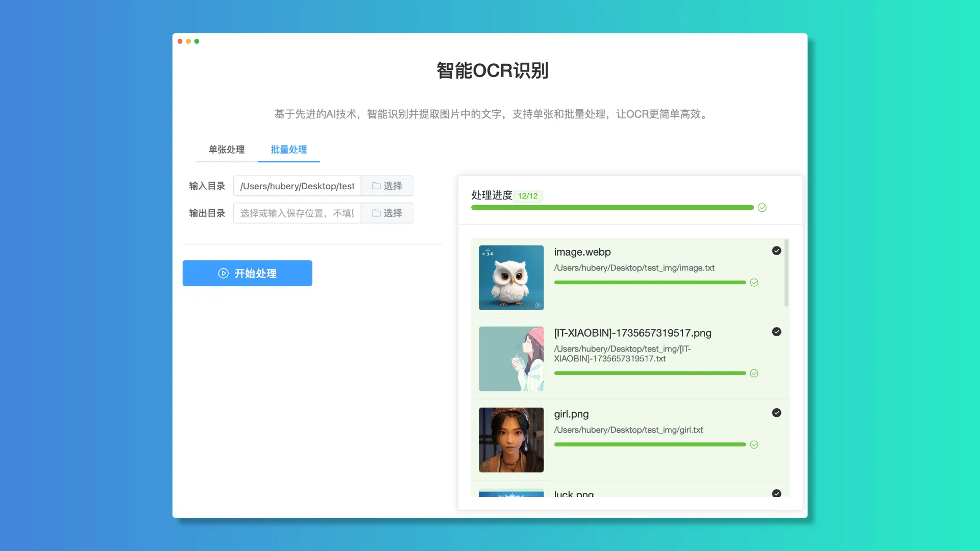Click the 输入目录 label
Image resolution: width=980 pixels, height=551 pixels.
click(x=207, y=186)
